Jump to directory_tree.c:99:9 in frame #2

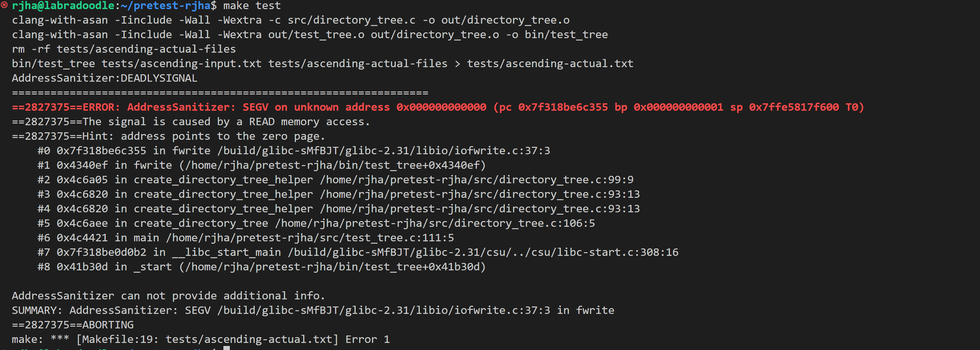point(476,180)
